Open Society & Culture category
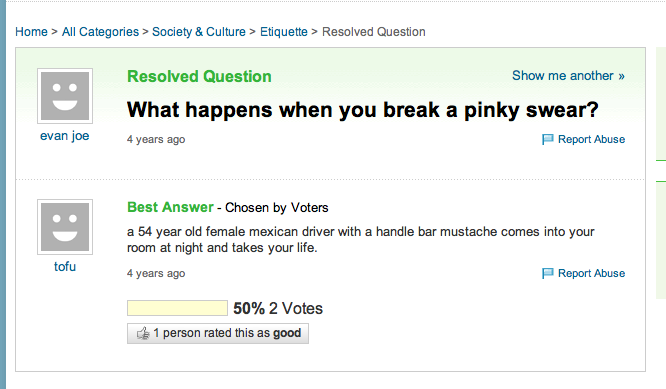The height and width of the screenshot is (389, 666). tap(199, 32)
